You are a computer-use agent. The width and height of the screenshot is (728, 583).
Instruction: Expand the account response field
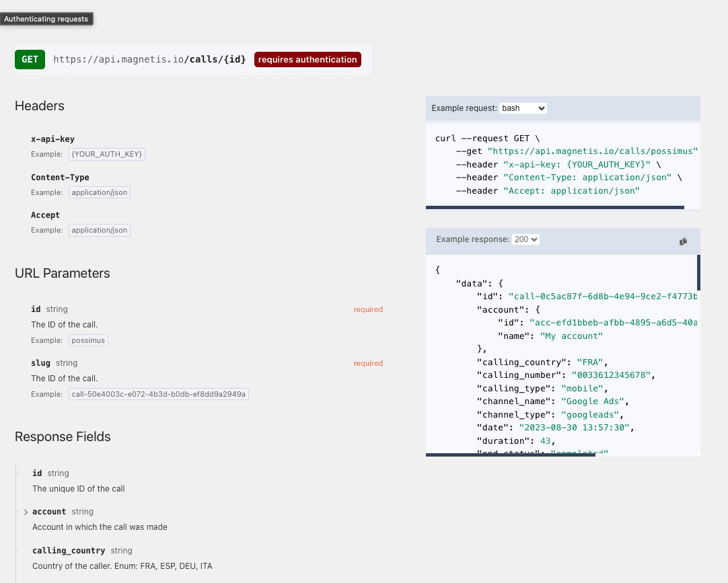point(26,512)
